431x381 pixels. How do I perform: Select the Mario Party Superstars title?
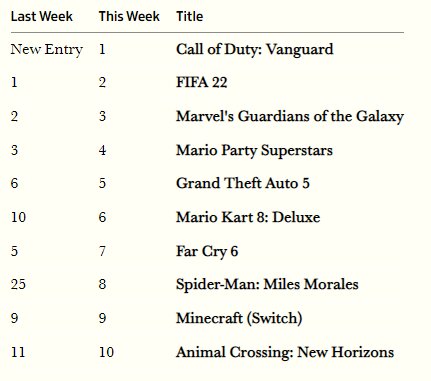[254, 150]
